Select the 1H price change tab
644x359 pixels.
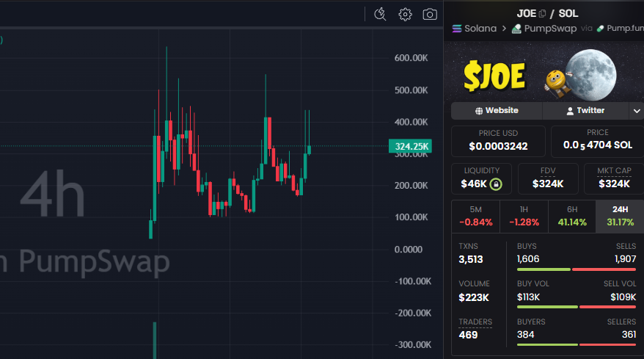point(524,217)
